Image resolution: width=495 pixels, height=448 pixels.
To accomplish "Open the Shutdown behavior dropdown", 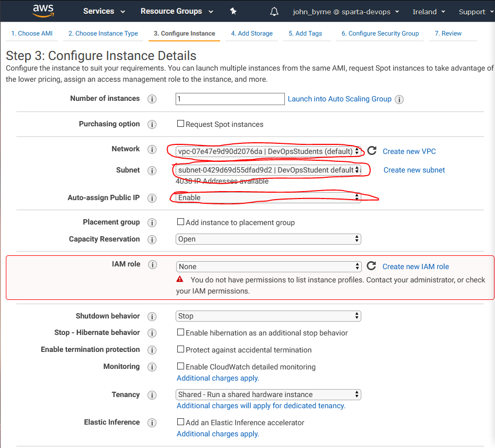I will (268, 316).
